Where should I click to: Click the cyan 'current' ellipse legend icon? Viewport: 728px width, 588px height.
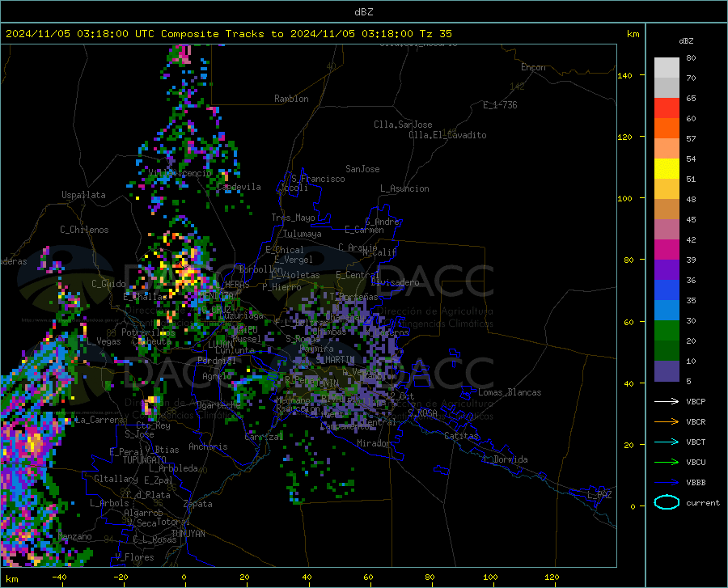click(667, 502)
